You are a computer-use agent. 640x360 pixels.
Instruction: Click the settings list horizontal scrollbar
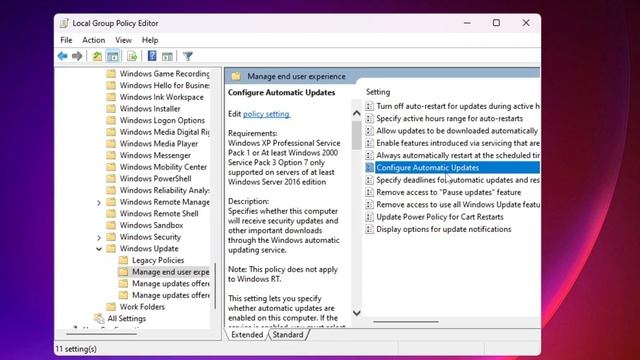point(406,322)
